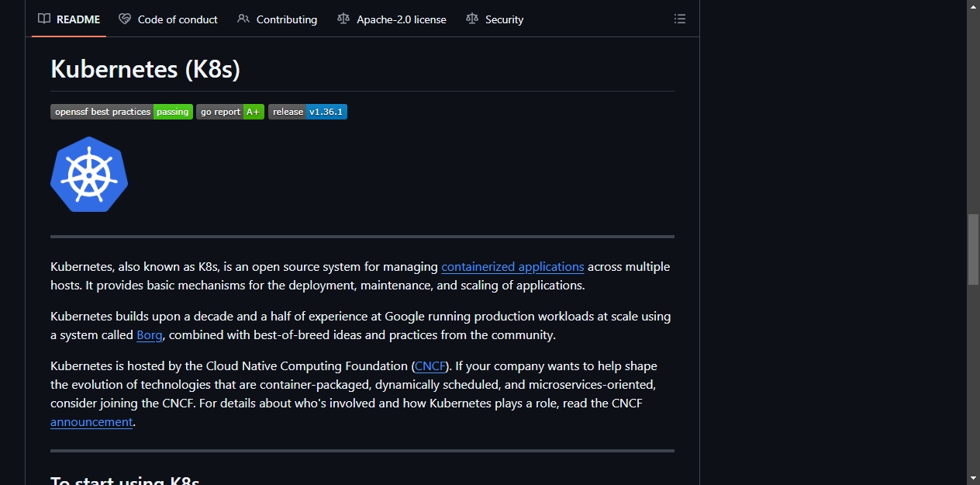
Task: Click the Kubernetes helm wheel logo
Action: click(89, 174)
